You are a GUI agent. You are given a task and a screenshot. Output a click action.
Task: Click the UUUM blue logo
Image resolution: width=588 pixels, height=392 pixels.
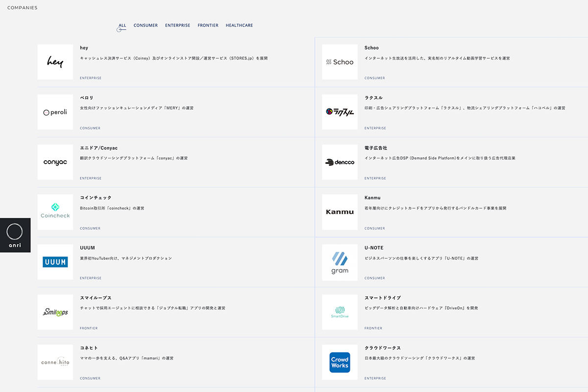55,262
